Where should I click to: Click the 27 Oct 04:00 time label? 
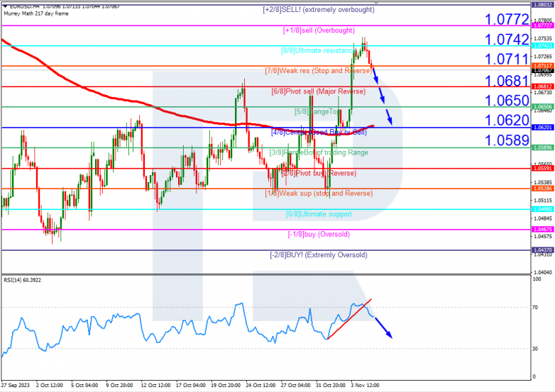pos(295,386)
